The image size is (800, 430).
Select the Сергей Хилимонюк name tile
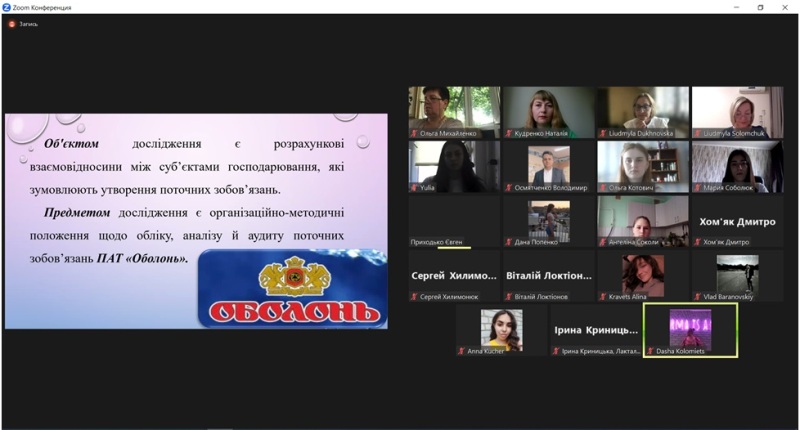(x=455, y=275)
